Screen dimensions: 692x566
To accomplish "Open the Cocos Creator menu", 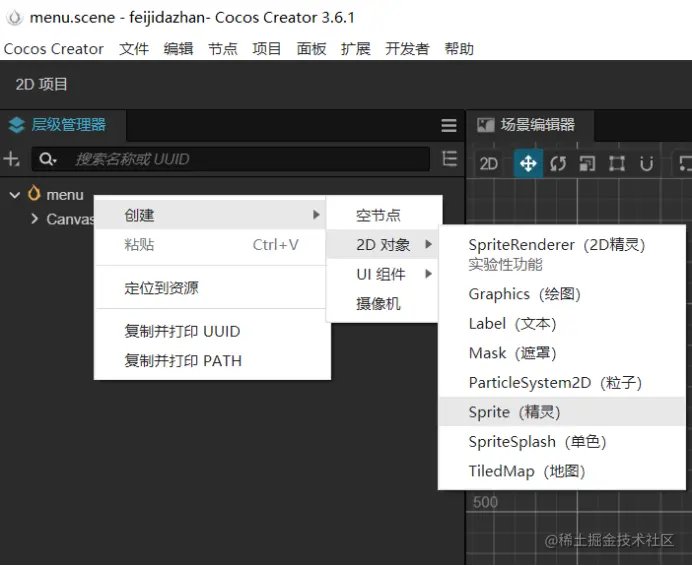I will point(53,49).
